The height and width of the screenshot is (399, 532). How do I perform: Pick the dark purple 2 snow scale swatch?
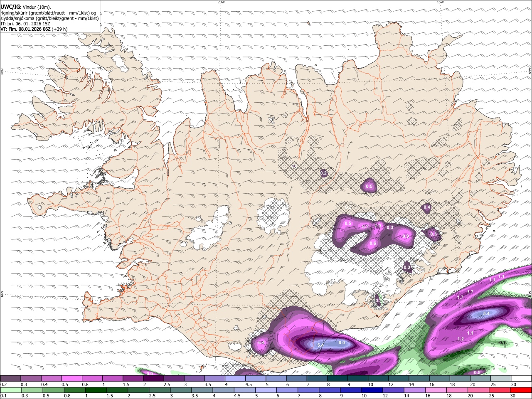click(x=153, y=378)
